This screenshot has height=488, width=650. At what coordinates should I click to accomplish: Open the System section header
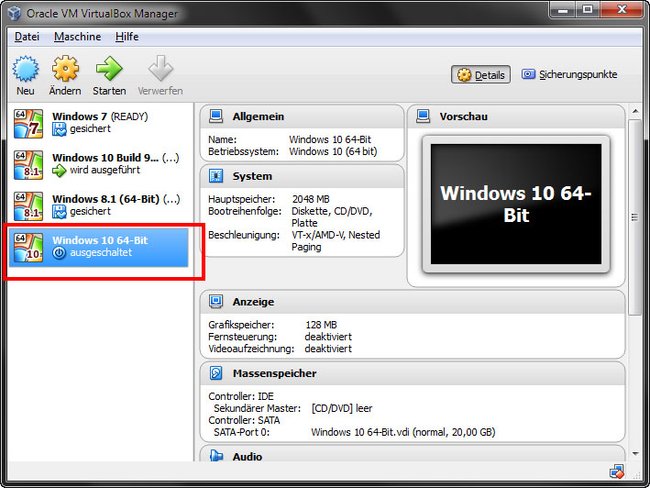(x=302, y=176)
